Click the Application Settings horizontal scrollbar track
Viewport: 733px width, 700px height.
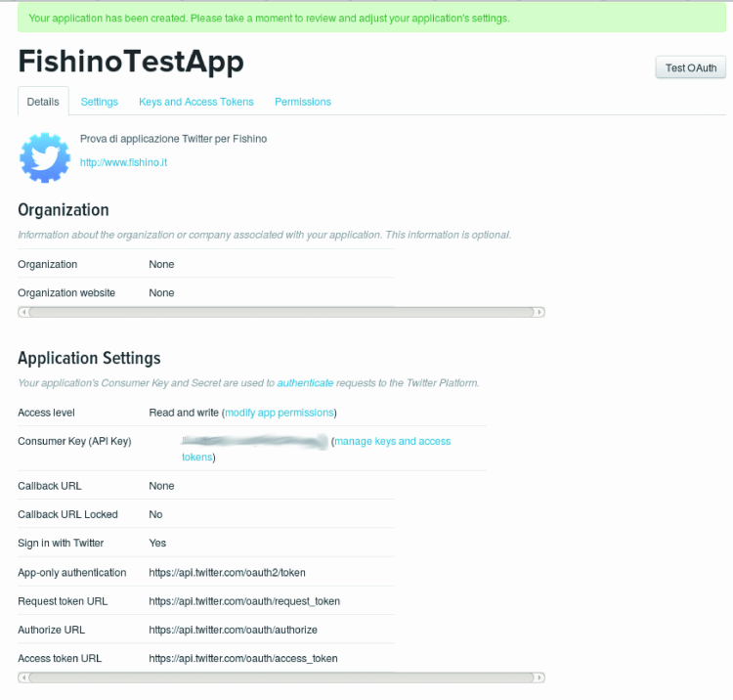(280, 678)
